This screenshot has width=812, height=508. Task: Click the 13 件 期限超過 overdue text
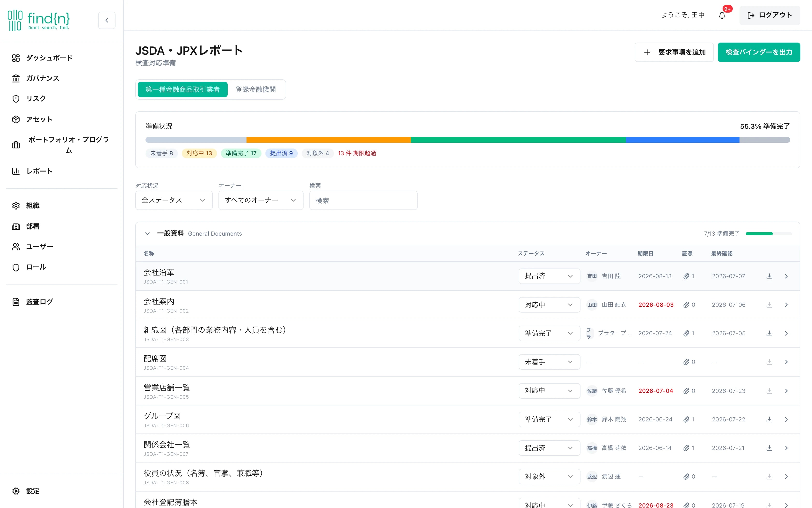point(357,153)
